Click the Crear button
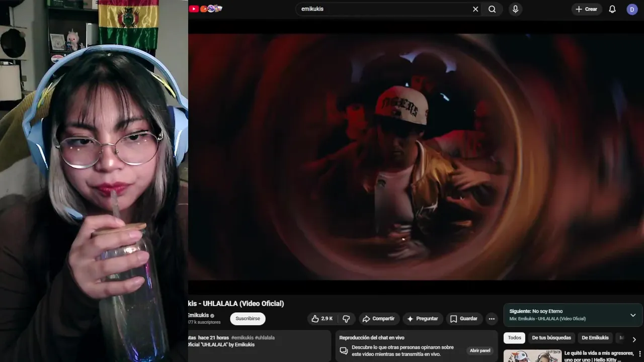Image resolution: width=644 pixels, height=362 pixels. pos(587,9)
